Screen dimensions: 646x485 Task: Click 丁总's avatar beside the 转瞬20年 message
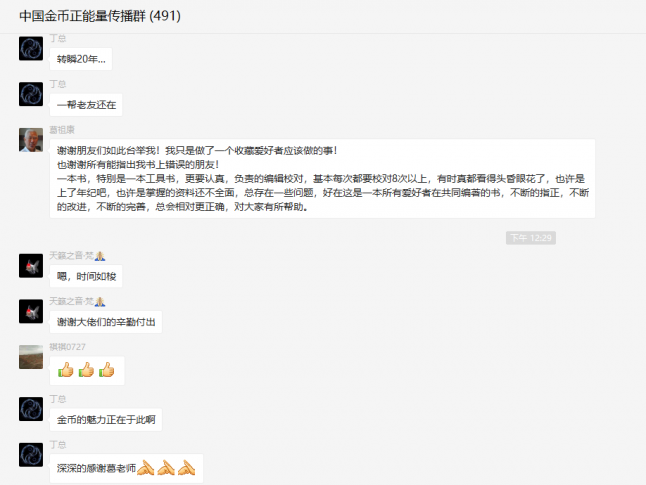tap(31, 48)
